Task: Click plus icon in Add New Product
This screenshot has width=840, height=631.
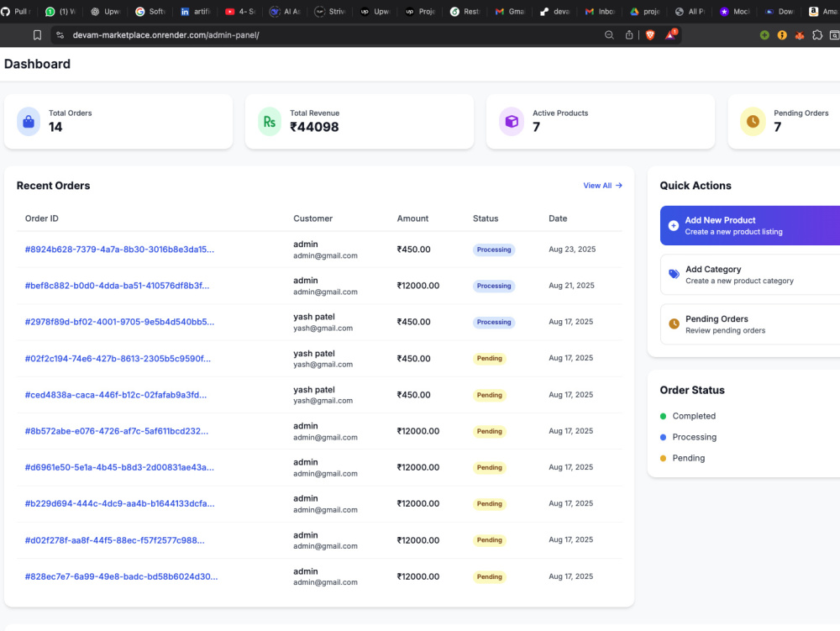Action: (x=674, y=225)
